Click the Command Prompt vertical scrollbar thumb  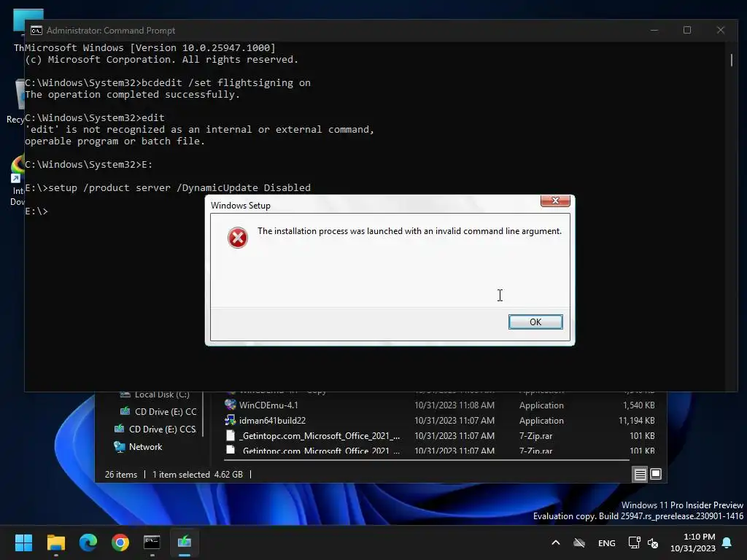coord(731,60)
